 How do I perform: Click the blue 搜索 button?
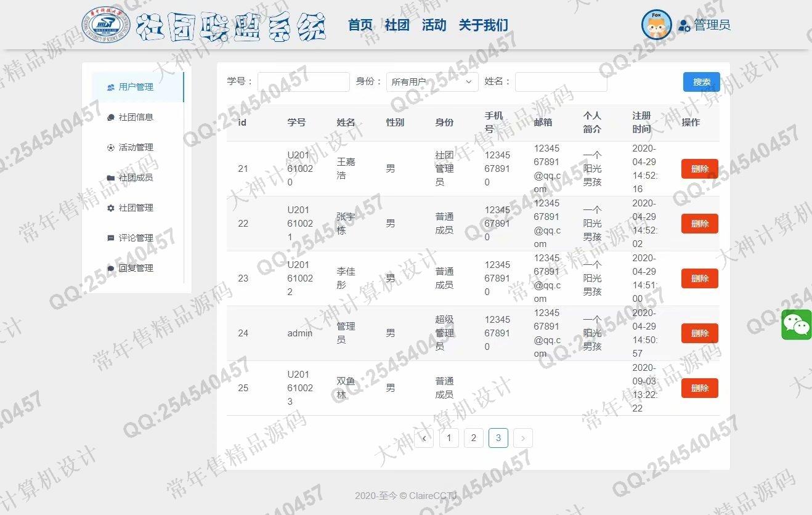pyautogui.click(x=702, y=82)
